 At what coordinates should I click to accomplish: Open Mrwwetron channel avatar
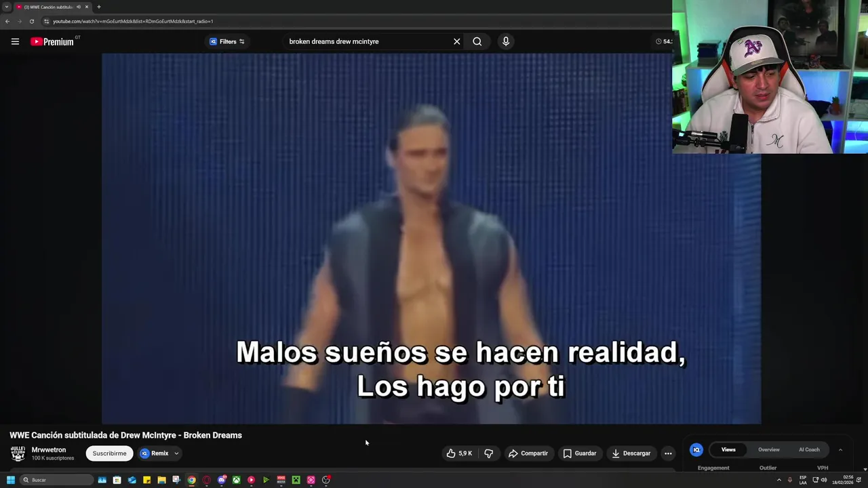pyautogui.click(x=18, y=453)
